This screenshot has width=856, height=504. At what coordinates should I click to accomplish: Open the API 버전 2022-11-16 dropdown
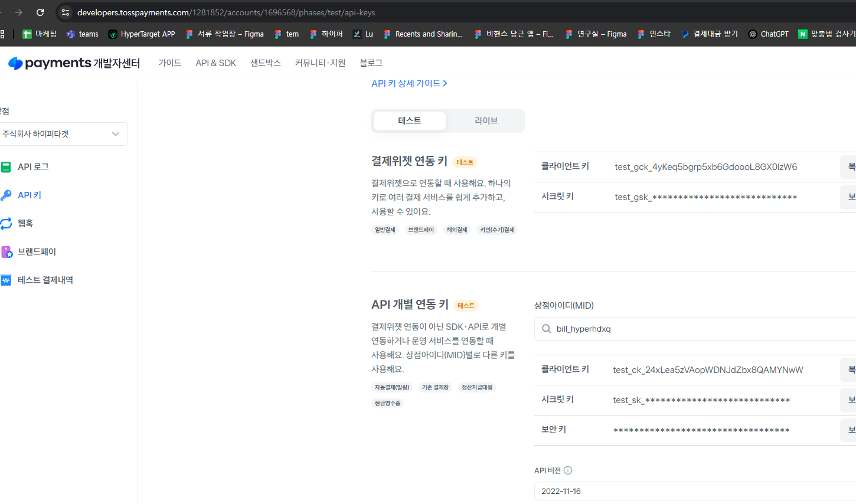click(x=695, y=491)
